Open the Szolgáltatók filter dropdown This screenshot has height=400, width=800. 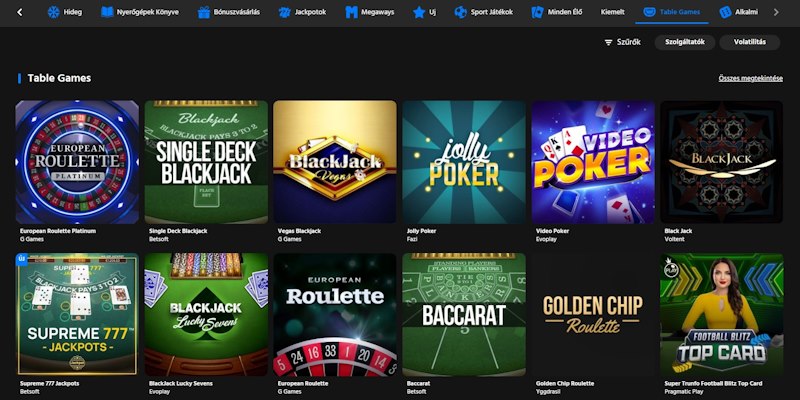coord(685,42)
